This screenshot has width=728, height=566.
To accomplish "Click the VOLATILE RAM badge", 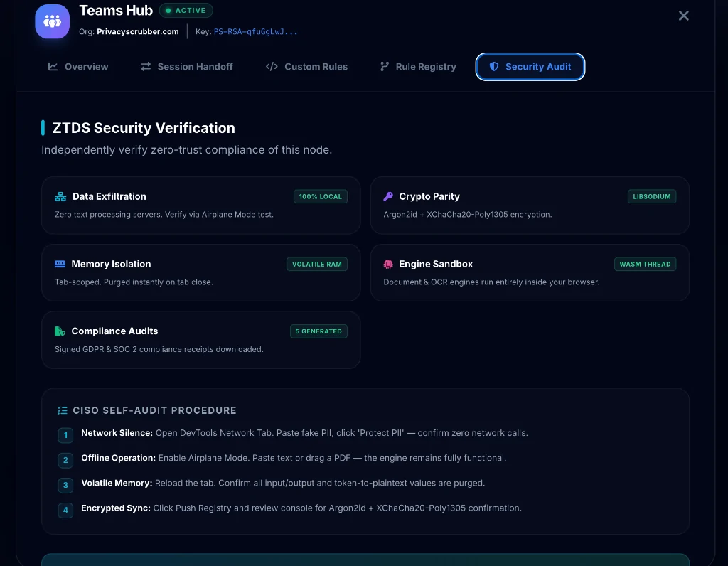I will coord(316,265).
